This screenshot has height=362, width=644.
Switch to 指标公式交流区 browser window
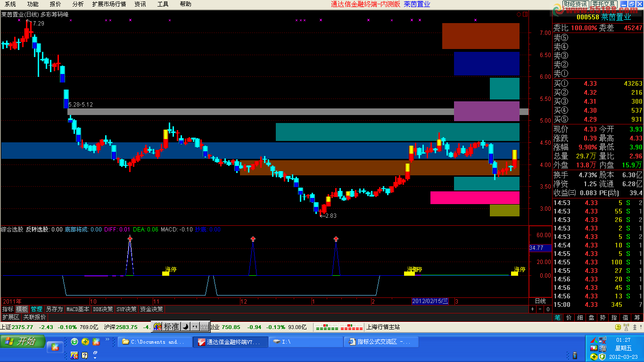(x=381, y=342)
